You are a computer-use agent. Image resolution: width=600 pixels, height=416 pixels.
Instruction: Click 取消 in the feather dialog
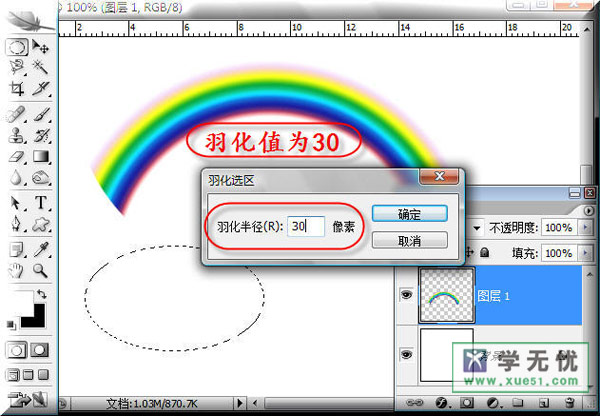coord(409,241)
